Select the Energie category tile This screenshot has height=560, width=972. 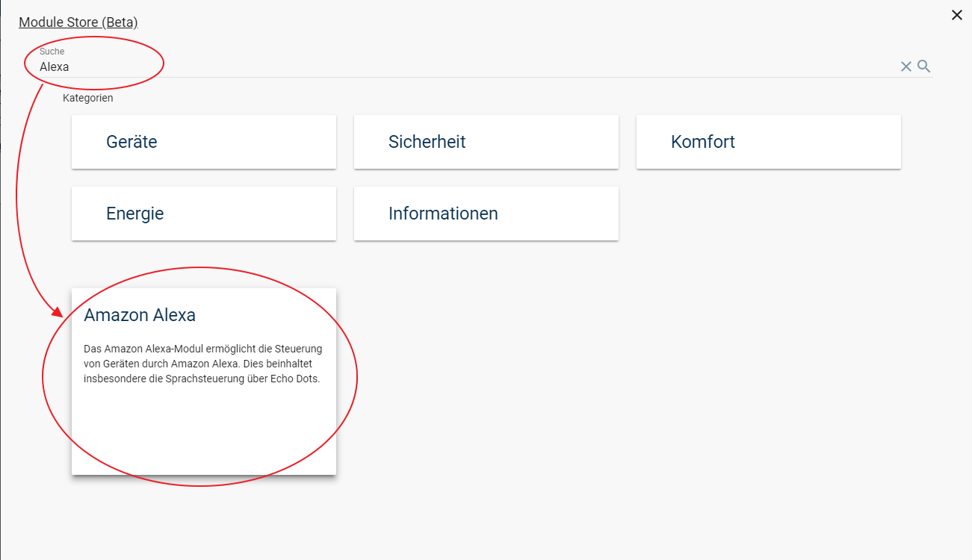pyautogui.click(x=203, y=214)
